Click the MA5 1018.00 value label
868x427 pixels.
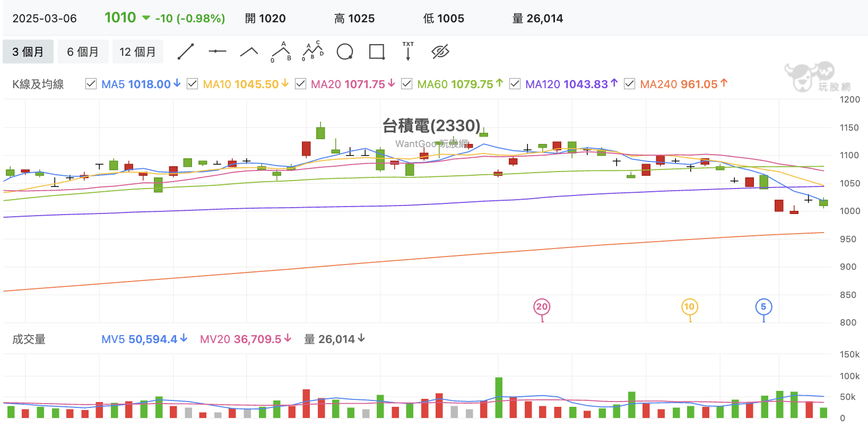coord(141,84)
